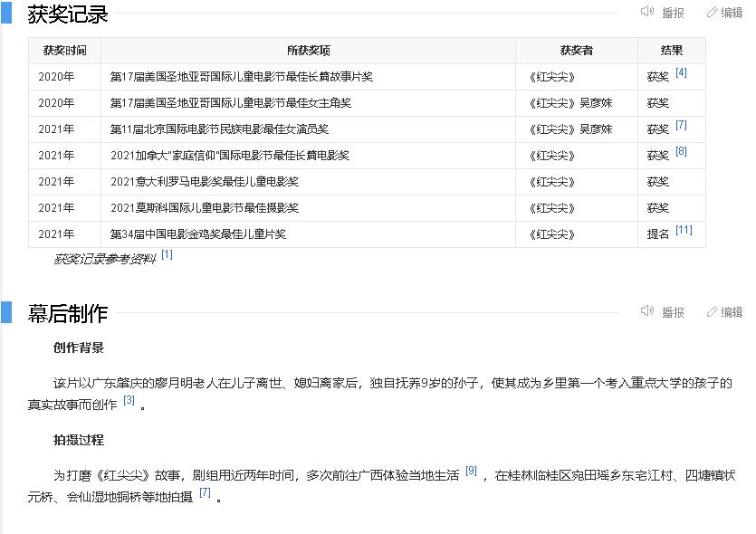Click the 结果 column header
Viewport: 756px width, 534px height.
[x=672, y=51]
